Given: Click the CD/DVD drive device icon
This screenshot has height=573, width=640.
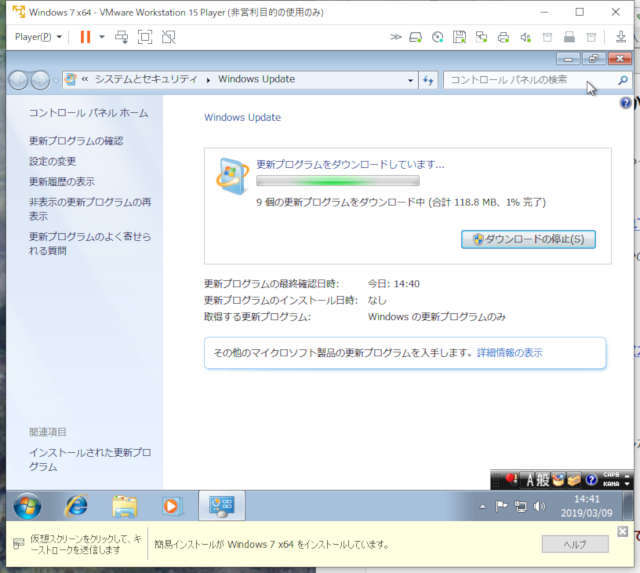Looking at the screenshot, I should click(438, 38).
